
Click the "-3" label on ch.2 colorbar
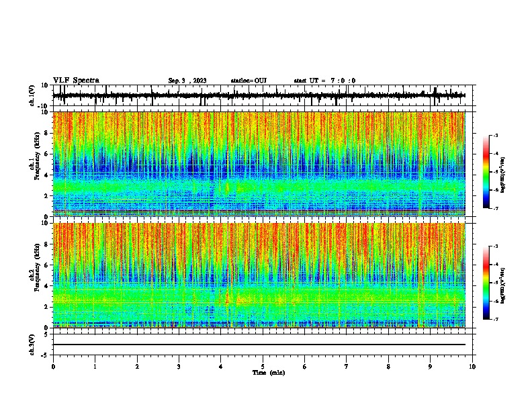pos(495,246)
